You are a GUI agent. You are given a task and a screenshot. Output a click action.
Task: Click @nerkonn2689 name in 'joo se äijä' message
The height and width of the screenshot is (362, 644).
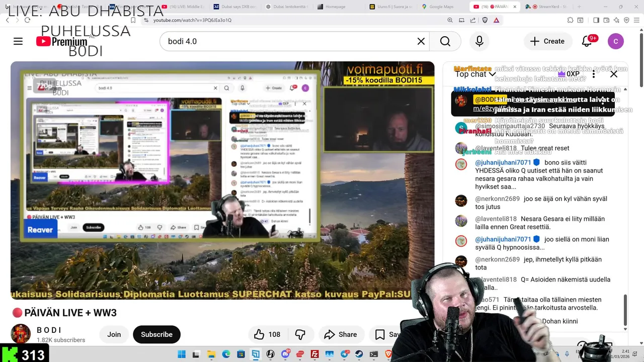pos(498,199)
